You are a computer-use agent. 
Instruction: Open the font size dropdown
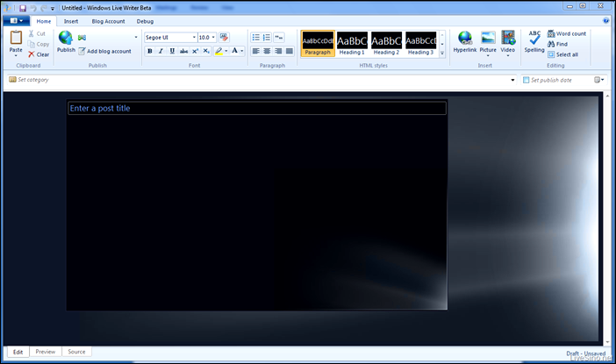(212, 38)
